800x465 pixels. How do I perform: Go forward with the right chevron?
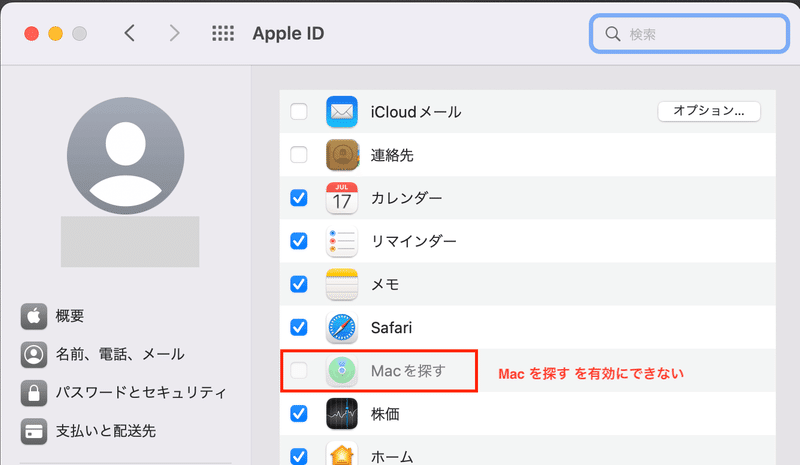pyautogui.click(x=174, y=33)
